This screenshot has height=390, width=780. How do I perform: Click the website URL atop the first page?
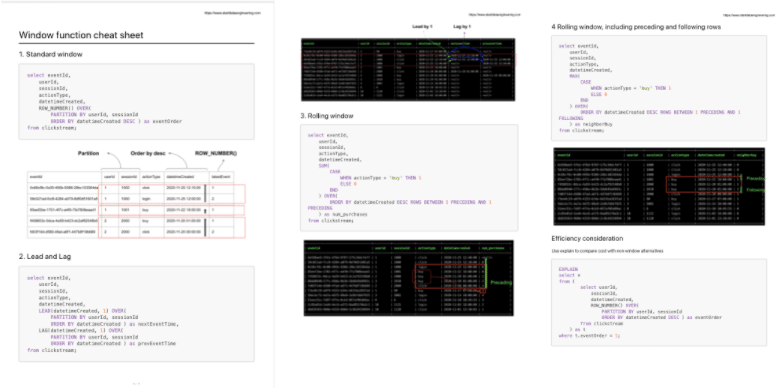[232, 13]
